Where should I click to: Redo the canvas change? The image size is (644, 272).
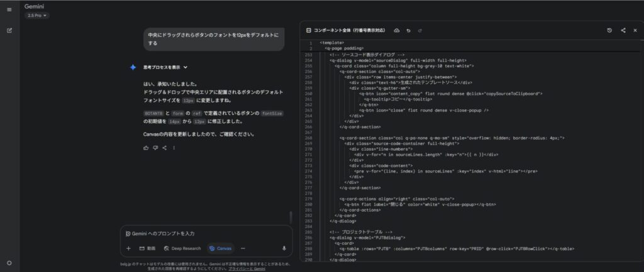tap(419, 30)
